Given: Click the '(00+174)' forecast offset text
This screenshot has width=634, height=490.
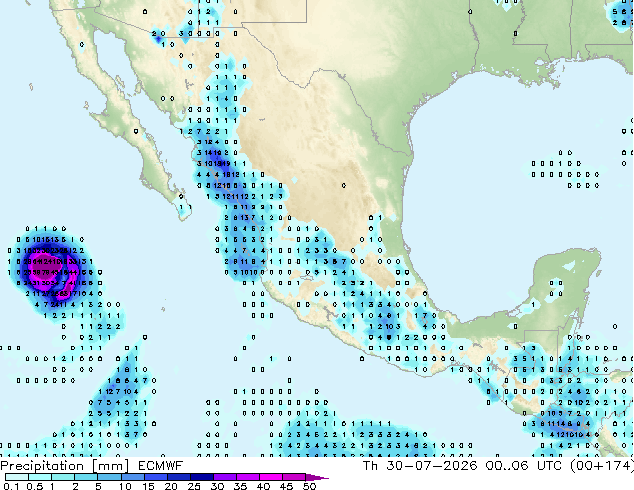Looking at the screenshot, I should pos(602,466).
